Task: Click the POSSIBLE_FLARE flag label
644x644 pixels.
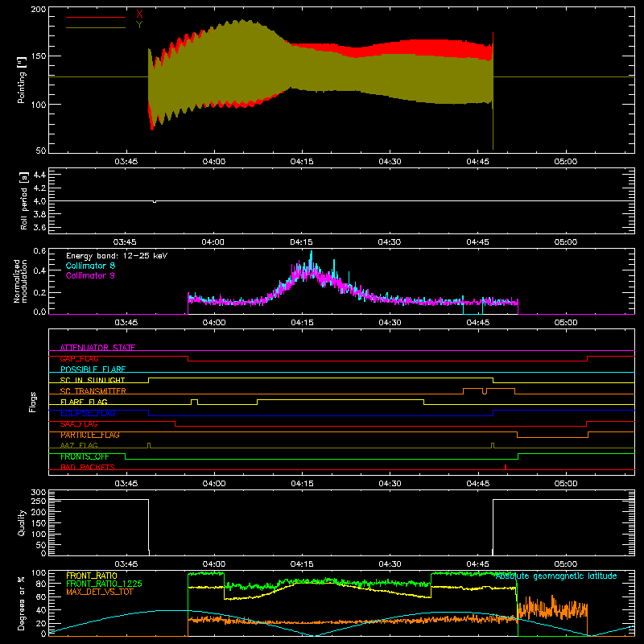Action: pos(93,369)
